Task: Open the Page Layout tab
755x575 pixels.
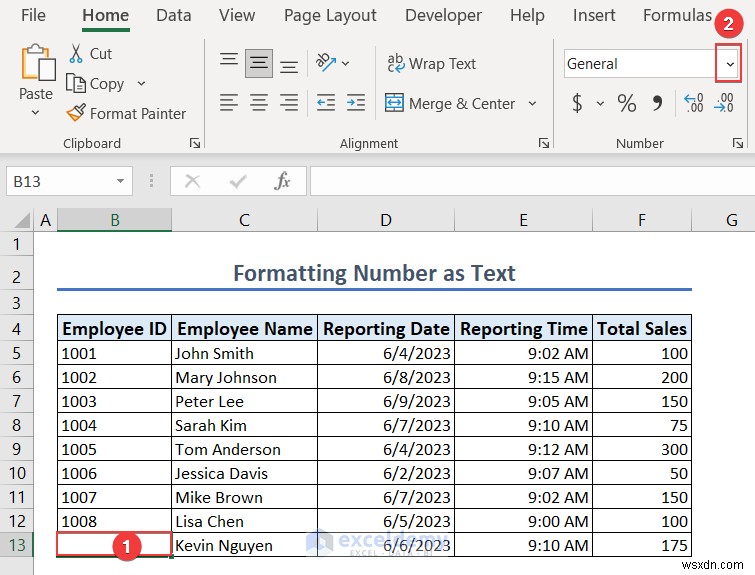Action: click(330, 15)
